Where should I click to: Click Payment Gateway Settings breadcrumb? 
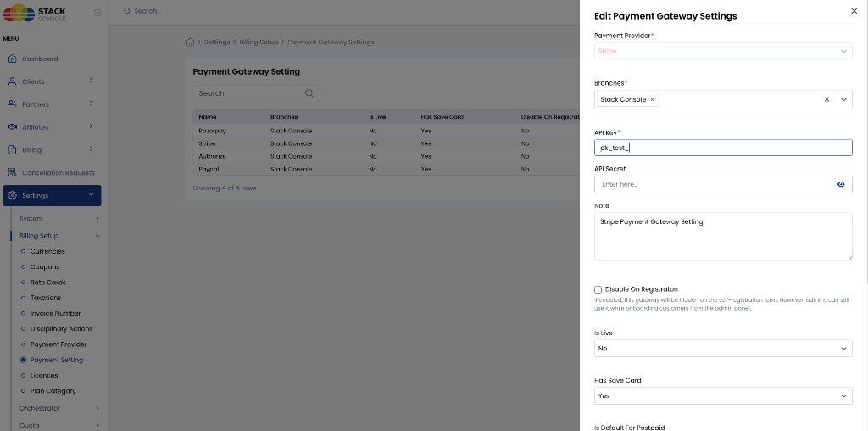pyautogui.click(x=331, y=42)
